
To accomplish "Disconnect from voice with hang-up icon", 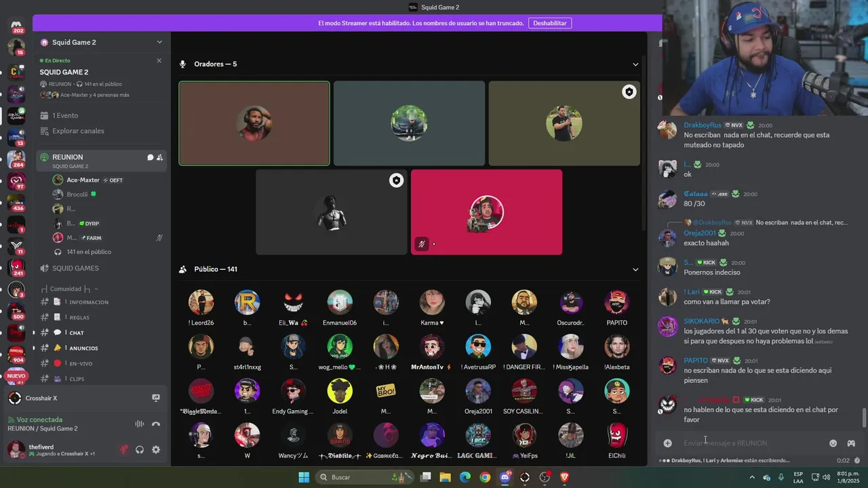I will point(156,424).
